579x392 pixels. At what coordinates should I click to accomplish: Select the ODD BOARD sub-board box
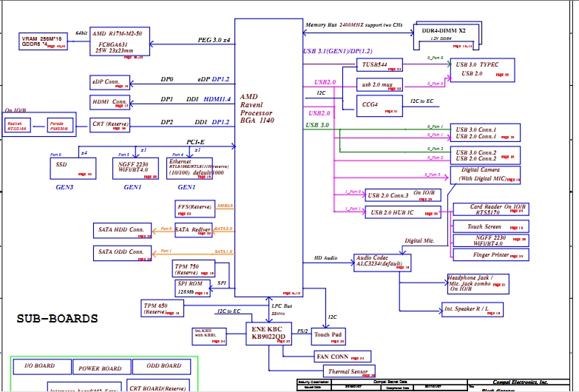[x=161, y=367]
